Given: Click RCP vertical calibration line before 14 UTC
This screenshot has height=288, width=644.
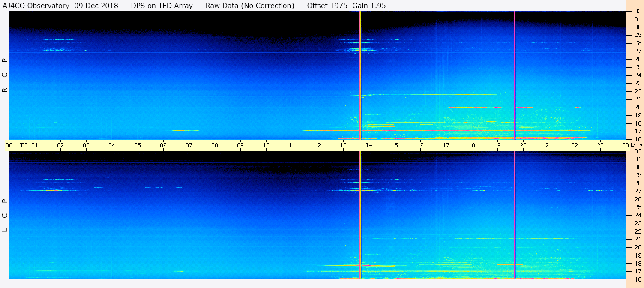Looking at the screenshot, I should click(x=360, y=75).
